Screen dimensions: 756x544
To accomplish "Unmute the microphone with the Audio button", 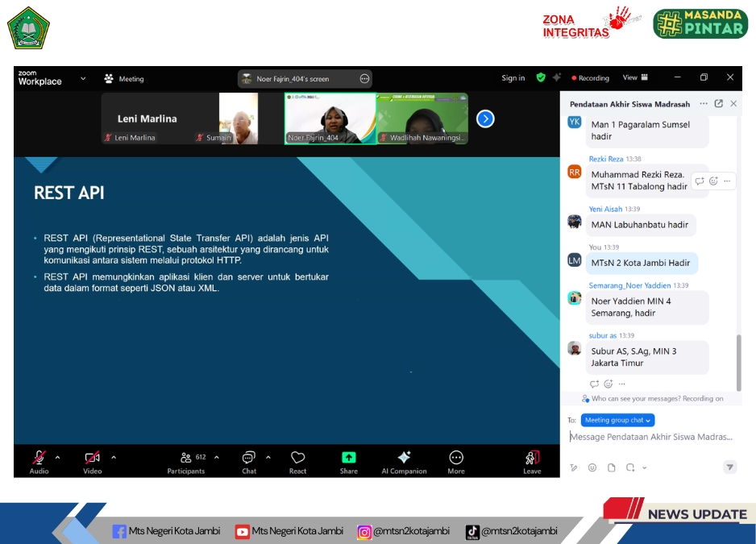I will [x=39, y=459].
